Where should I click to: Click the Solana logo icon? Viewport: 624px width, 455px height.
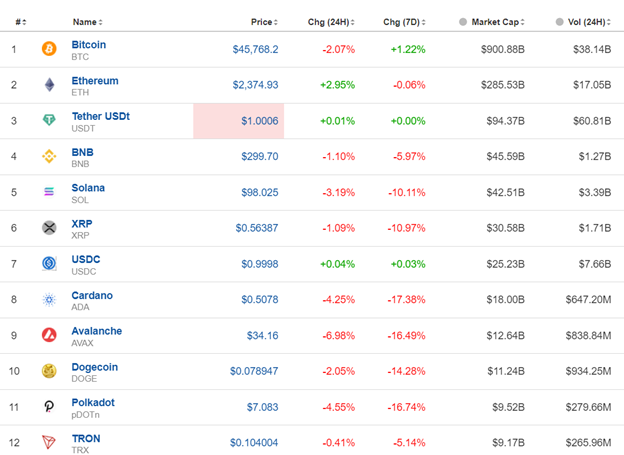[49, 192]
